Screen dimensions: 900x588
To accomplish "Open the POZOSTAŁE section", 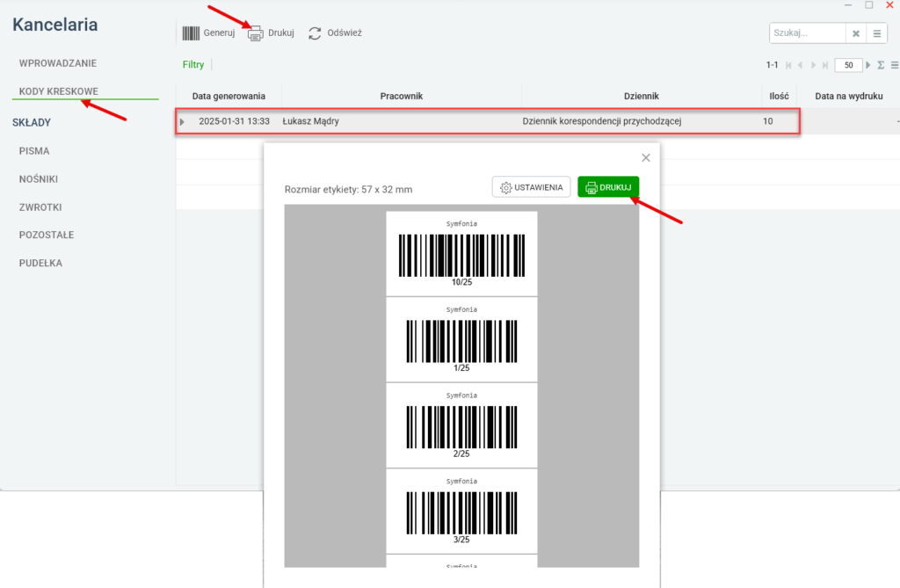I will tap(47, 235).
